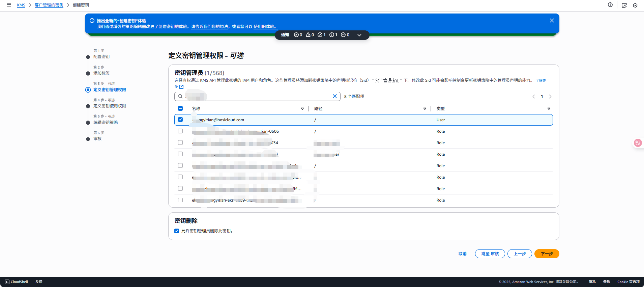Disable allowing administrators to delete this key
Screen dimensions: 644x287
point(177,231)
